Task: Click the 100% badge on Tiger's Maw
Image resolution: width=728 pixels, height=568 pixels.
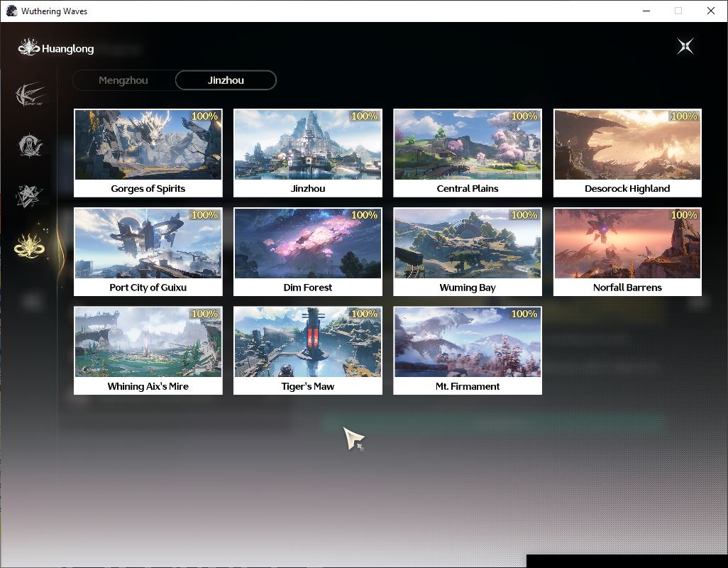Action: pyautogui.click(x=365, y=314)
